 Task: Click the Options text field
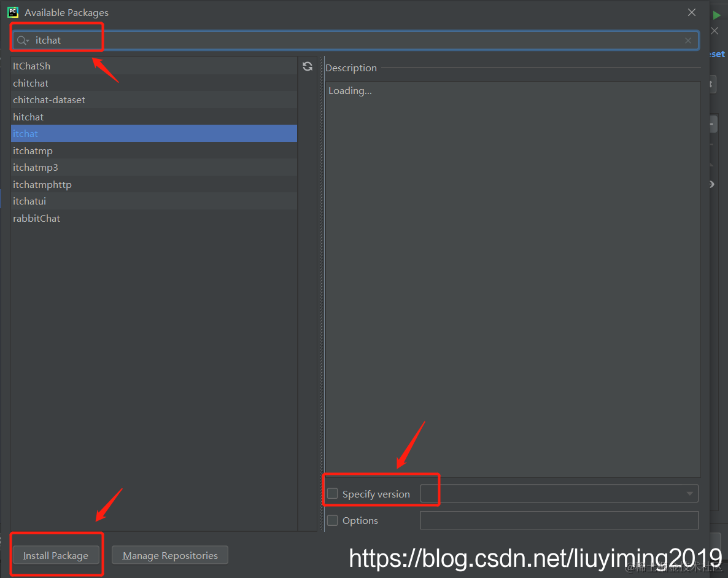pos(559,520)
